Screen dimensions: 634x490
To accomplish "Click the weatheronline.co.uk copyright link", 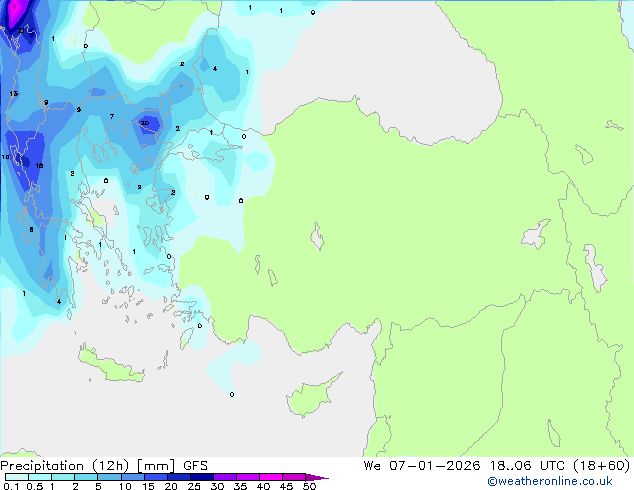I will [x=550, y=481].
